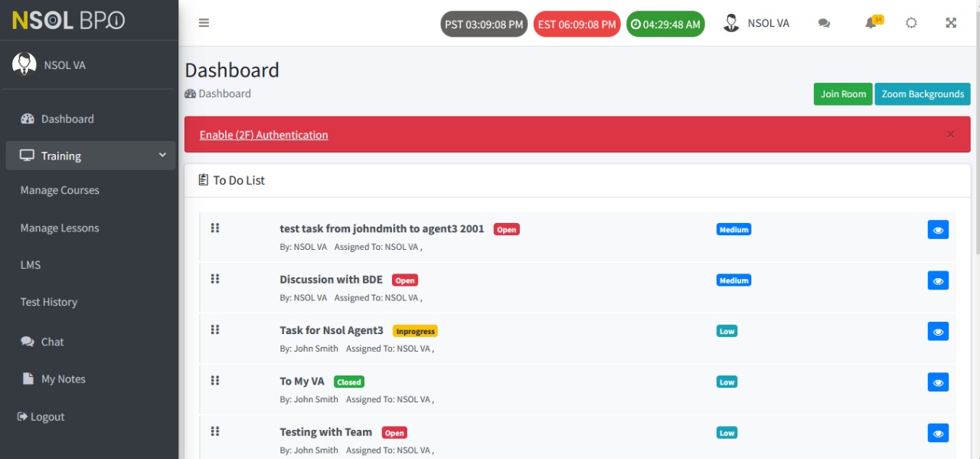Dismiss the red authentication banner

950,134
